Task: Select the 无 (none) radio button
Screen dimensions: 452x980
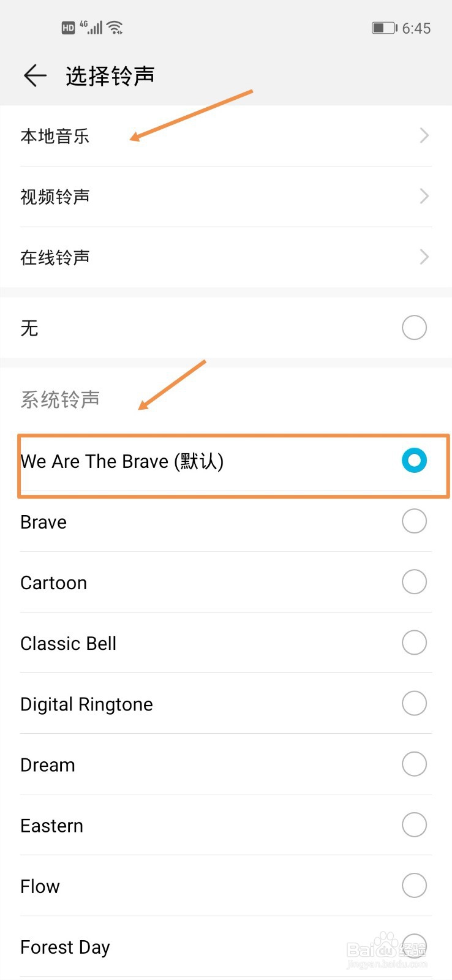Action: [414, 328]
